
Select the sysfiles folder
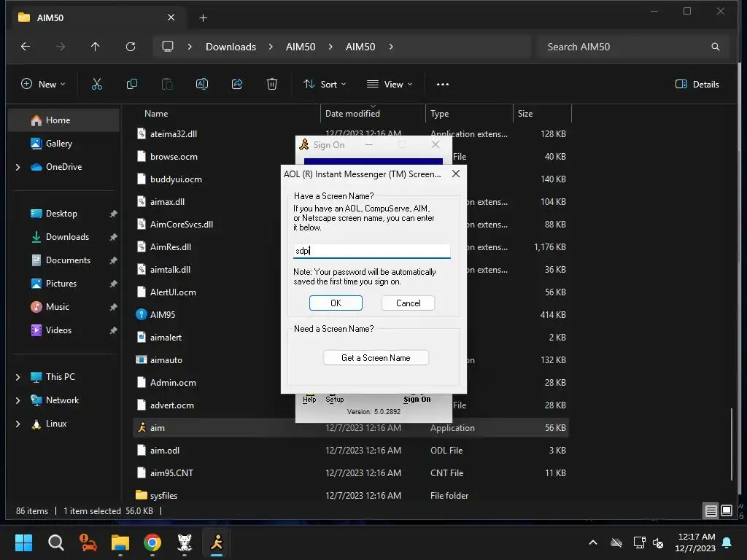point(351,496)
